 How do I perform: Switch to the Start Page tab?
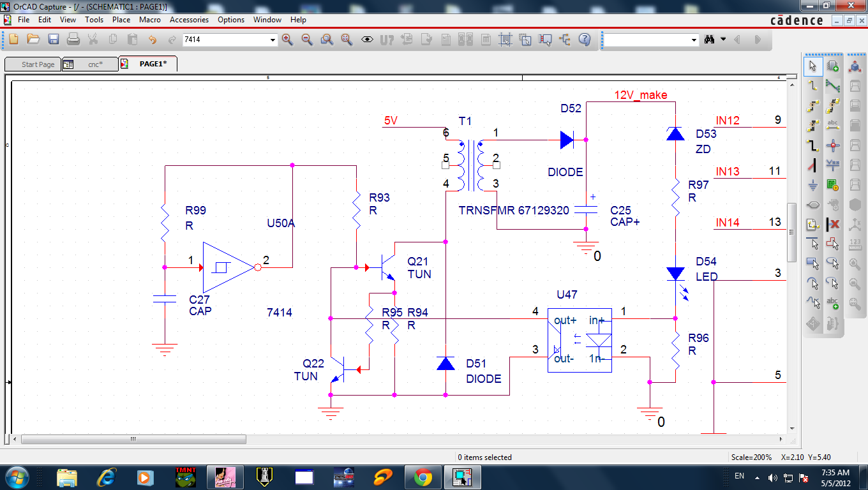(x=33, y=64)
